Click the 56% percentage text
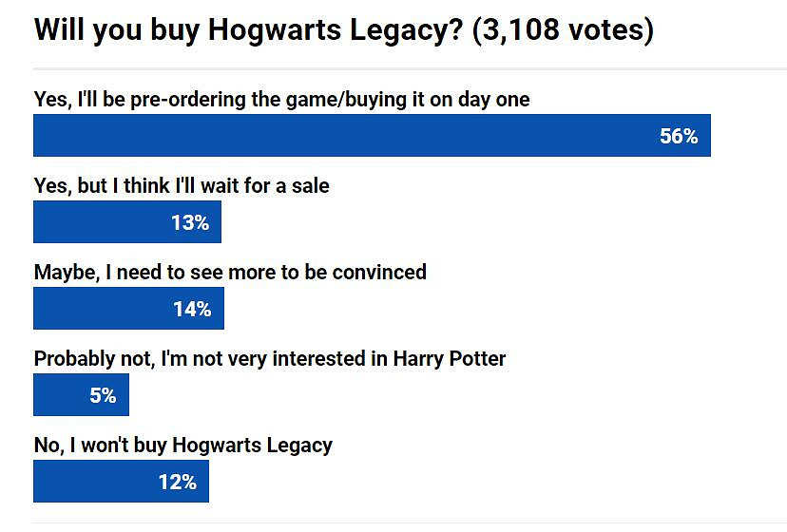 tap(679, 136)
